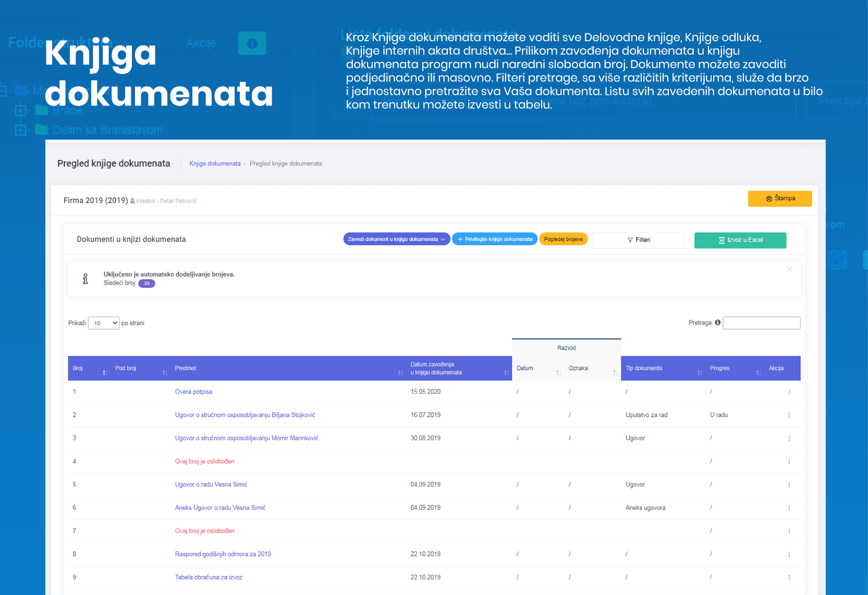Viewport: 868px width, 595px height.
Task: Click the Štampa print button
Action: pos(779,199)
